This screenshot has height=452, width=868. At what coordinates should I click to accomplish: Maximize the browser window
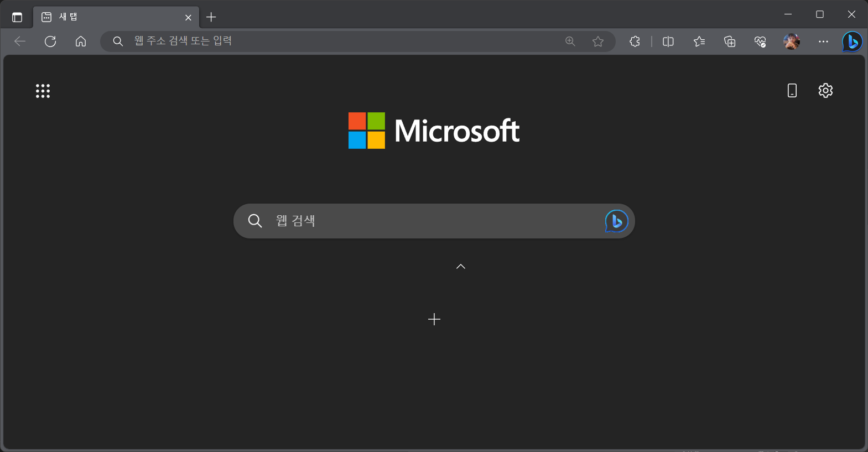[x=820, y=14]
